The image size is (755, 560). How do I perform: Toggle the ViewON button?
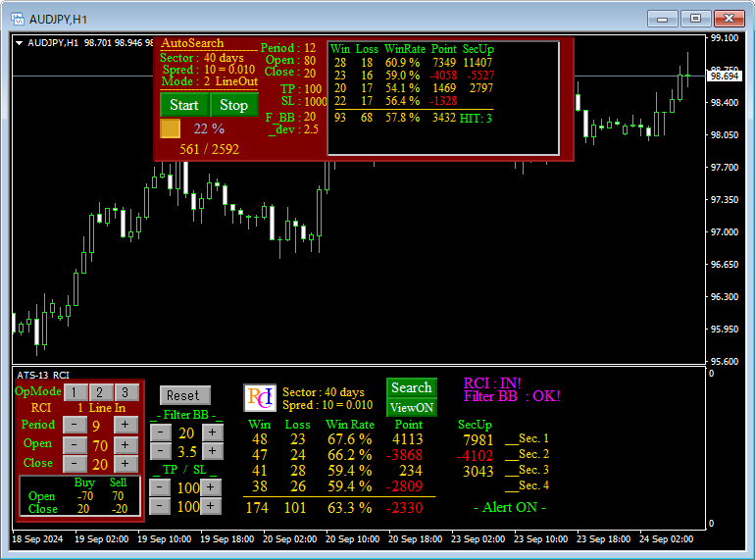(412, 407)
